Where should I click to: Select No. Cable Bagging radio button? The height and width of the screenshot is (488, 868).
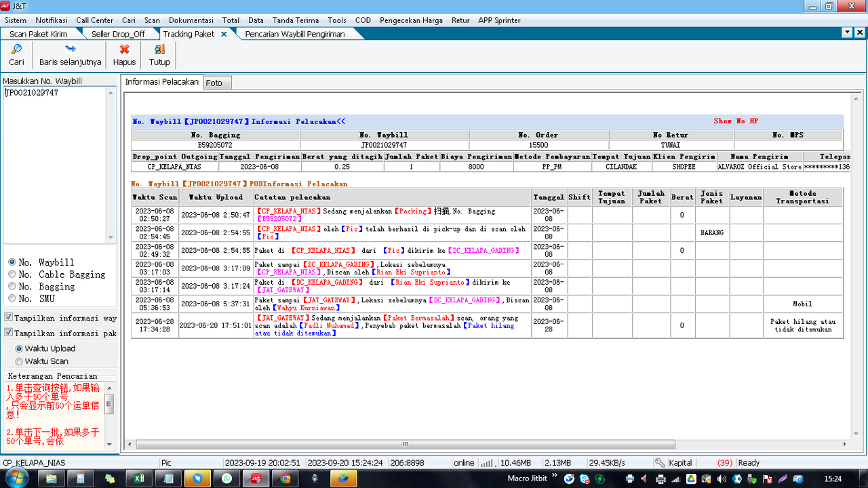12,274
